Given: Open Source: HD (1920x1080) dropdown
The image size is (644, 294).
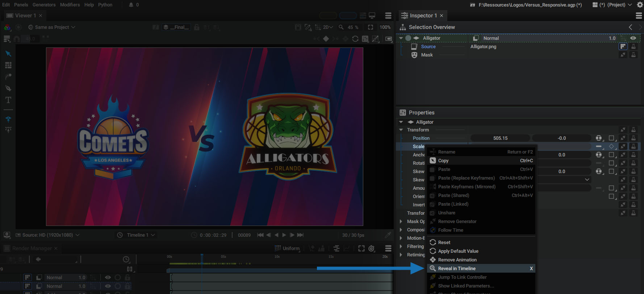Looking at the screenshot, I should click(x=47, y=235).
